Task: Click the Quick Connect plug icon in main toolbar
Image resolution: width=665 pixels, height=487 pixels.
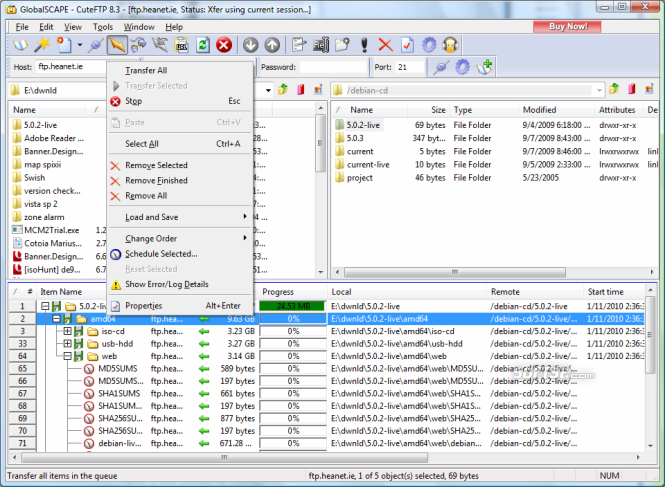Action: point(96,45)
